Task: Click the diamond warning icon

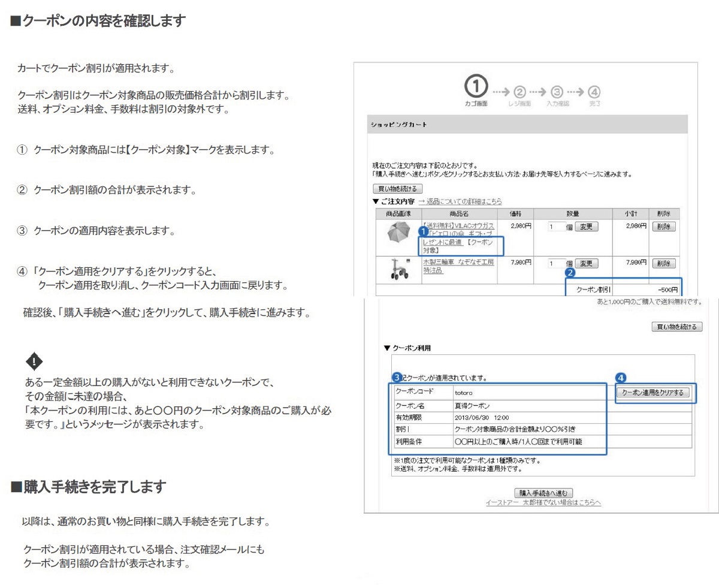Action: click(34, 361)
